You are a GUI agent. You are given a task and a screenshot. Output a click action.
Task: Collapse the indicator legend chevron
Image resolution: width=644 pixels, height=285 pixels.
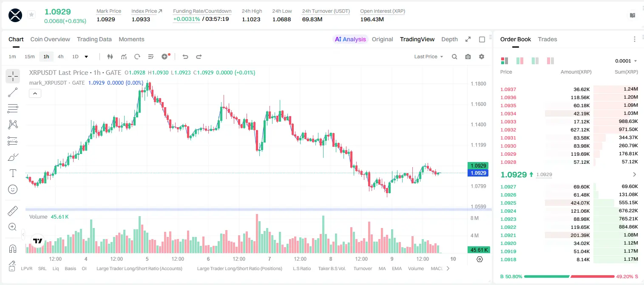pyautogui.click(x=35, y=94)
